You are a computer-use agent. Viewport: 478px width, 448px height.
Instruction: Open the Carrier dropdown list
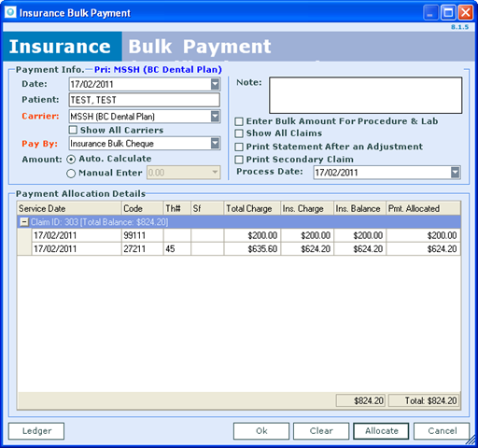[215, 117]
